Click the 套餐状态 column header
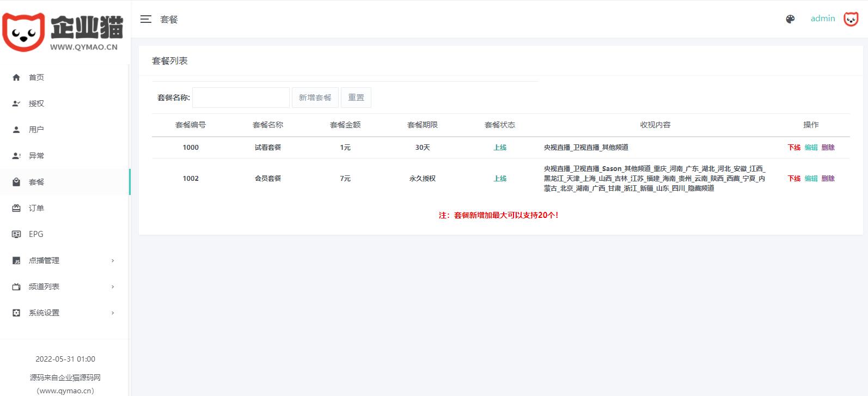This screenshot has width=868, height=396. point(500,125)
